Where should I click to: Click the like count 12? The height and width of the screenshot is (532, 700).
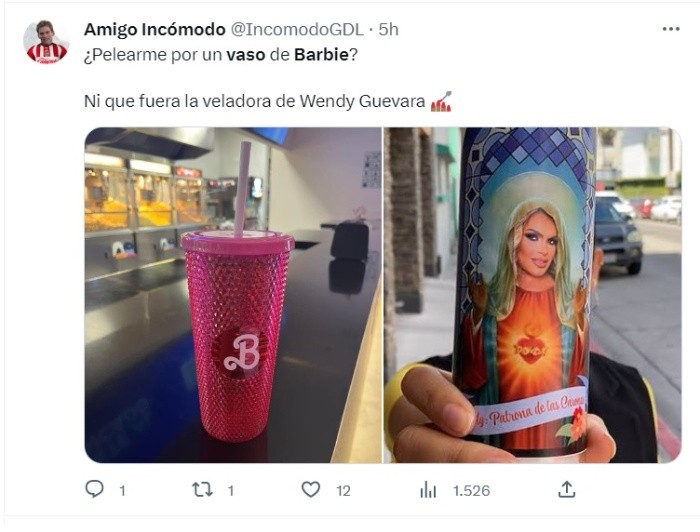[x=343, y=491]
